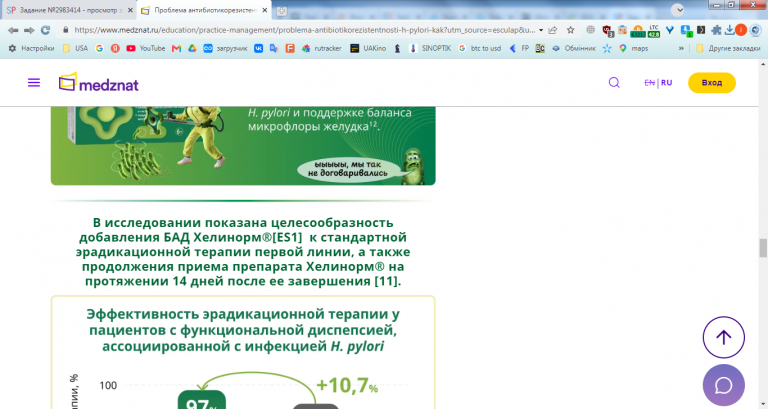This screenshot has height=409, width=768.
Task: Go back with the browser back arrow
Action: [x=13, y=30]
